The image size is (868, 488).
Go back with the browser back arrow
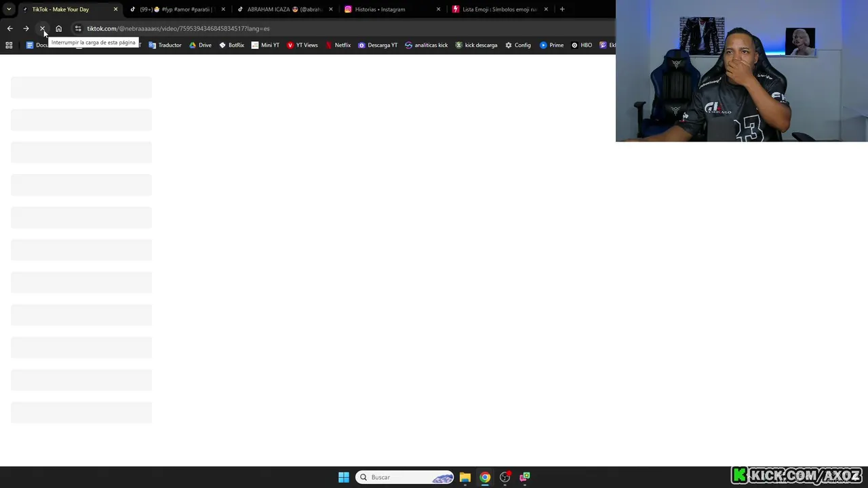click(9, 28)
